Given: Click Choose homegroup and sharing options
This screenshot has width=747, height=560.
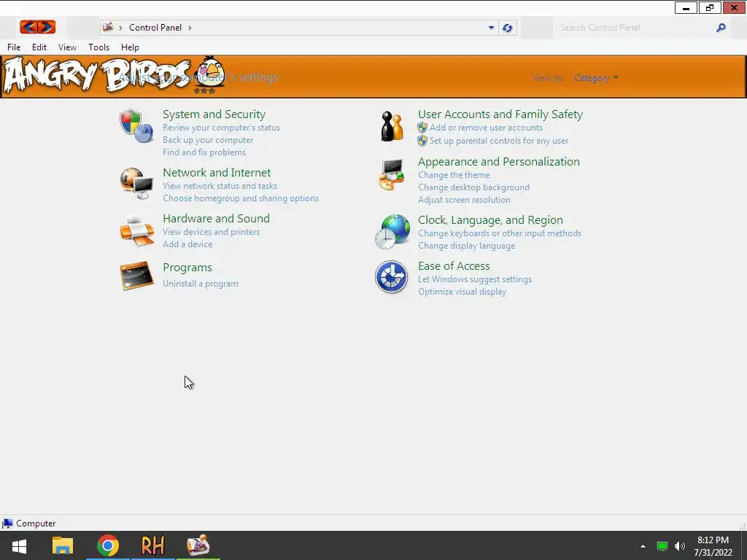Looking at the screenshot, I should pyautogui.click(x=241, y=198).
